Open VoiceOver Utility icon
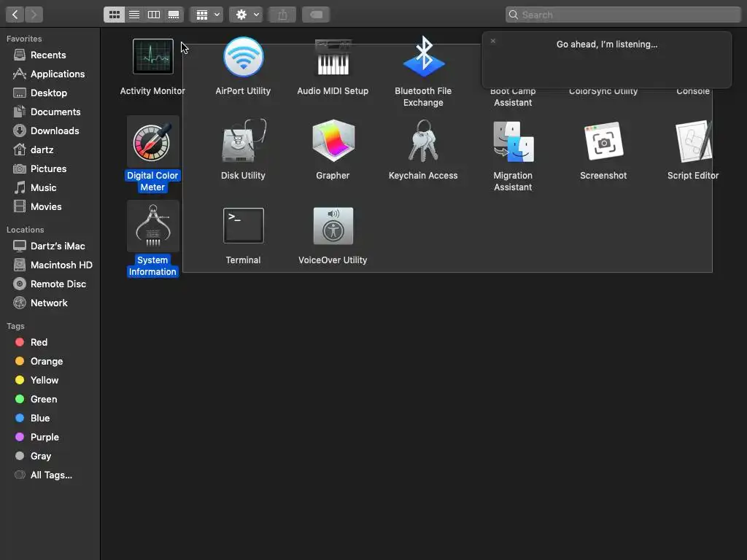Screen dimensions: 747x560 click(333, 226)
